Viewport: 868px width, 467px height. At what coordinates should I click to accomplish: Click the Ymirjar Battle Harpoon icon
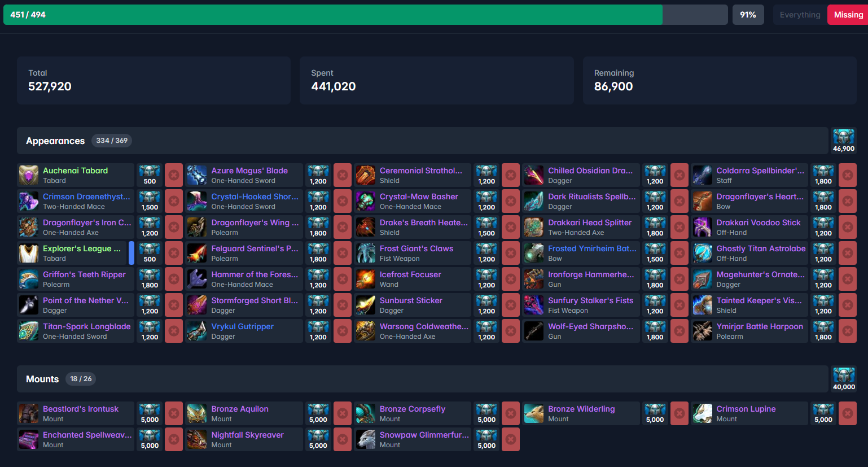(703, 331)
